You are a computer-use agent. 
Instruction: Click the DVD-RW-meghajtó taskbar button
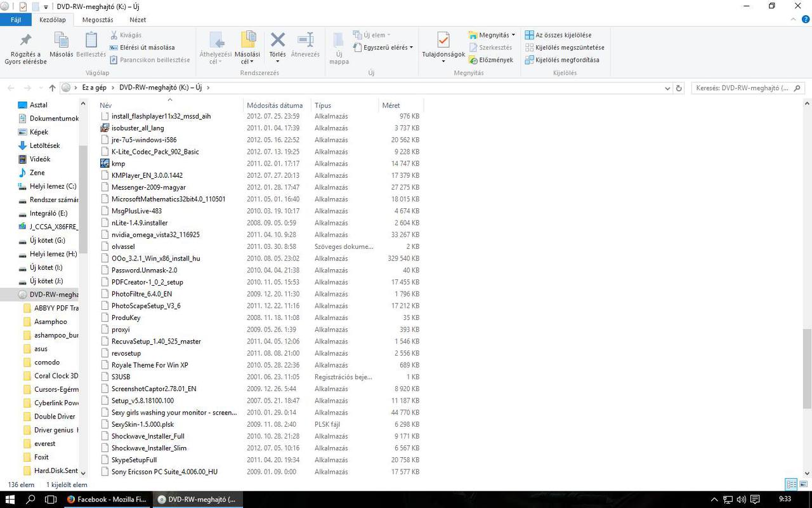click(197, 499)
